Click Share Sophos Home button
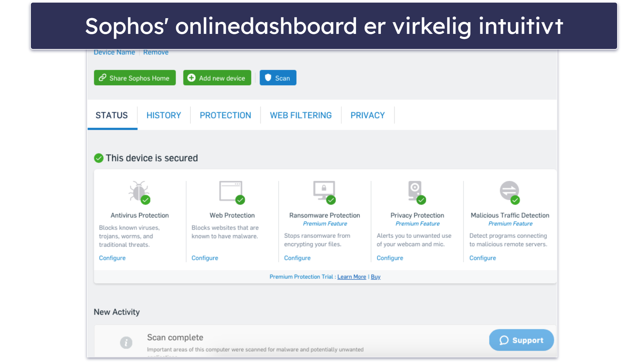Viewport: 644px width, 362px height. click(x=135, y=78)
